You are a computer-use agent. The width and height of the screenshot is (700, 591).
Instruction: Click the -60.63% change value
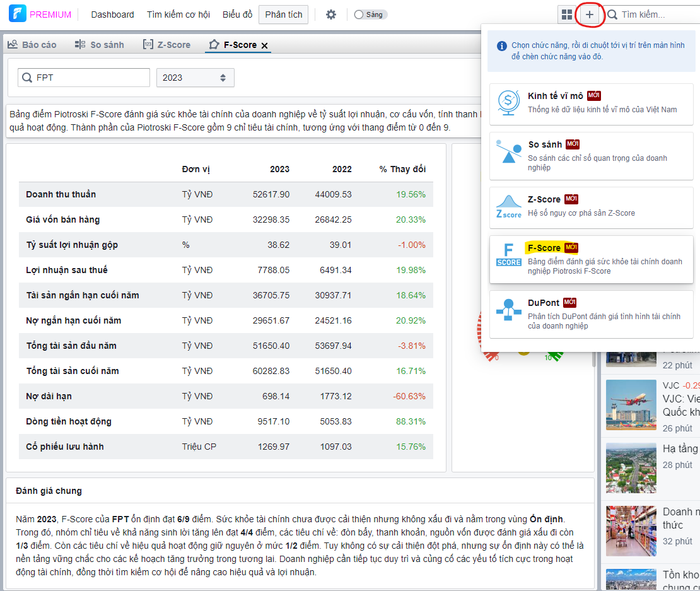409,396
